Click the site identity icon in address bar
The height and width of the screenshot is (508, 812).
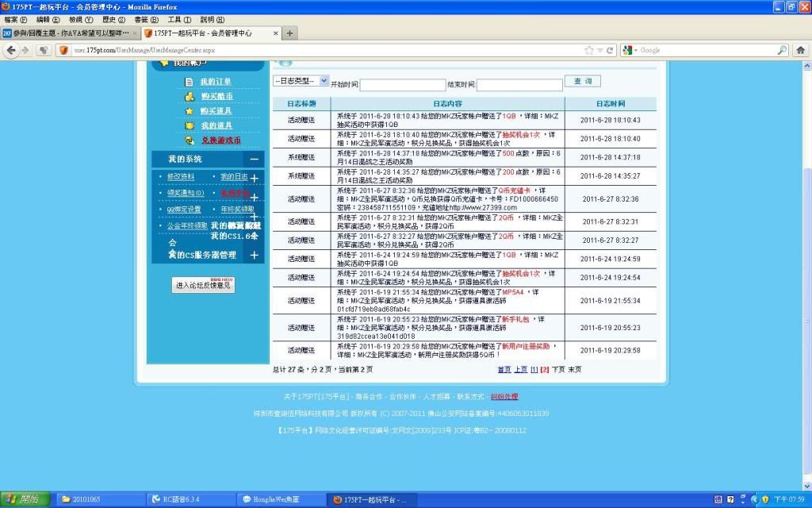click(63, 50)
